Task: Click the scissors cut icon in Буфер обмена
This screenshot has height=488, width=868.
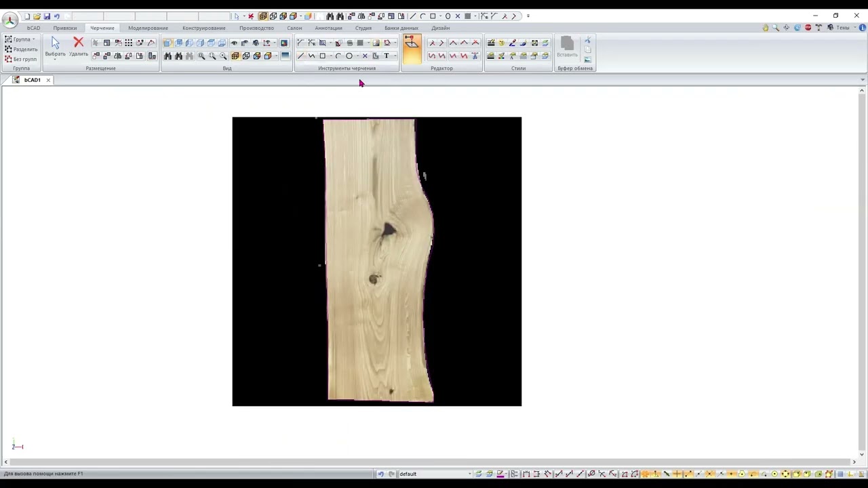Action: point(587,41)
